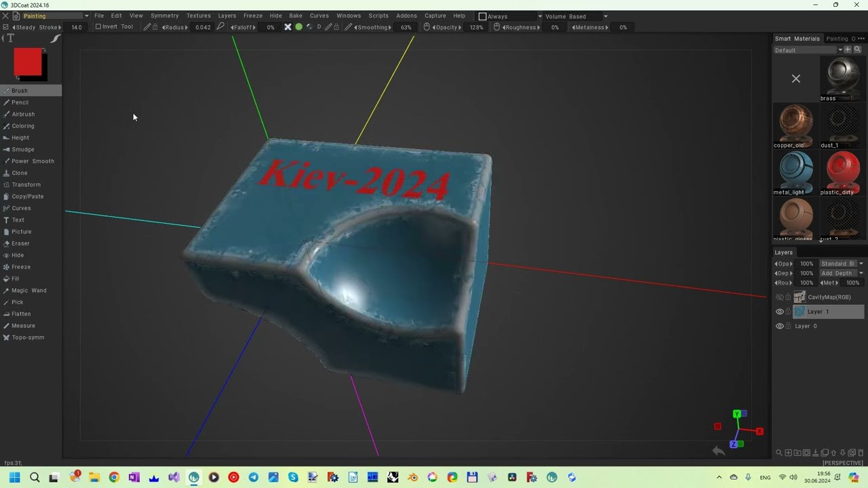Enable the Invert Tool checkbox

tap(98, 27)
